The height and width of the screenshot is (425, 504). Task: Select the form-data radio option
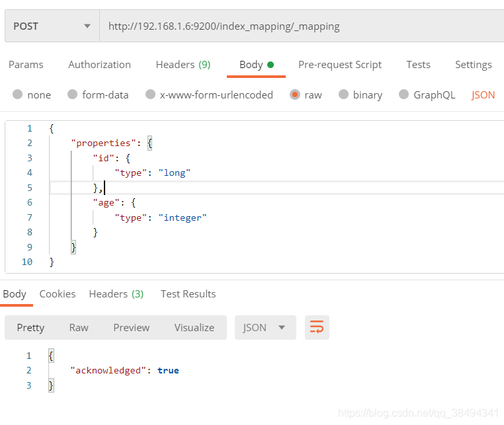click(73, 95)
